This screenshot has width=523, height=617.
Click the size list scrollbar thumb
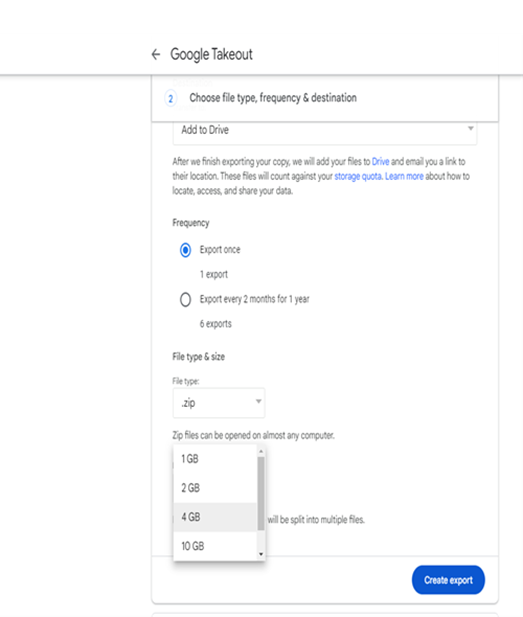tap(261, 493)
